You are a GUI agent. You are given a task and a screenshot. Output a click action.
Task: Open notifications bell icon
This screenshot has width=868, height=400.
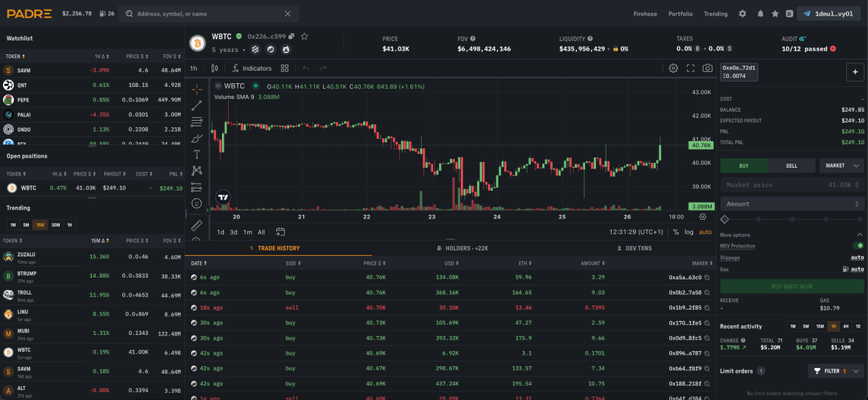pos(760,14)
